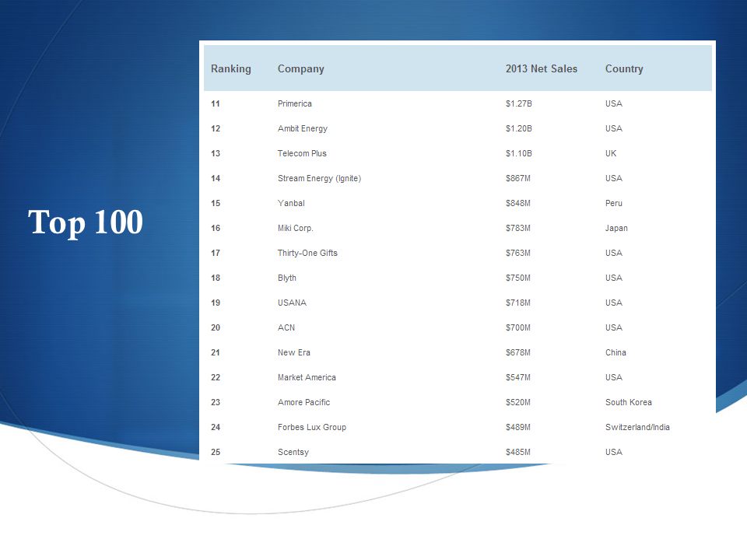Click the $763M net sales value
The width and height of the screenshot is (747, 560).
coord(518,253)
